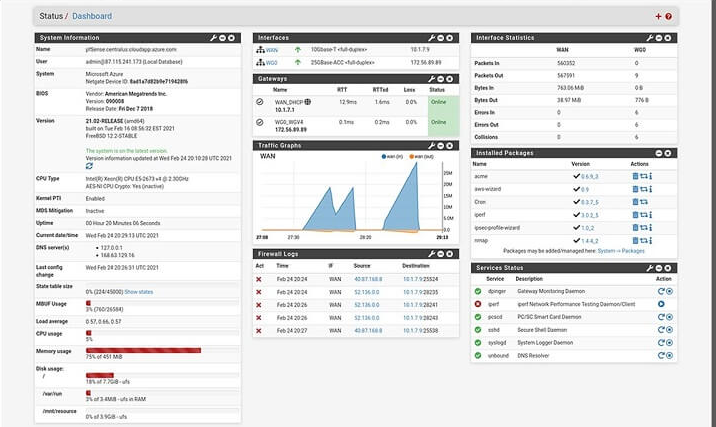Click source IP 40.87.168.8 in first log
Image resolution: width=716 pixels, height=427 pixels.
pos(369,279)
